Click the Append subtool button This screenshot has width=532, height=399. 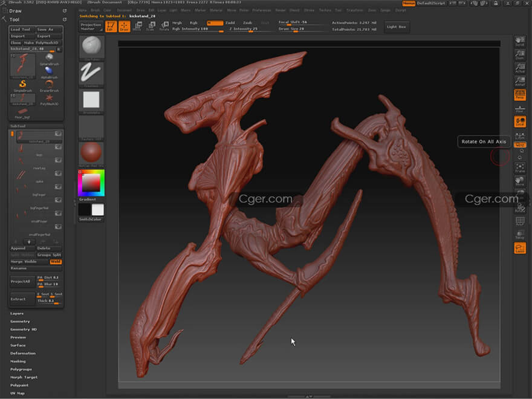(22, 248)
